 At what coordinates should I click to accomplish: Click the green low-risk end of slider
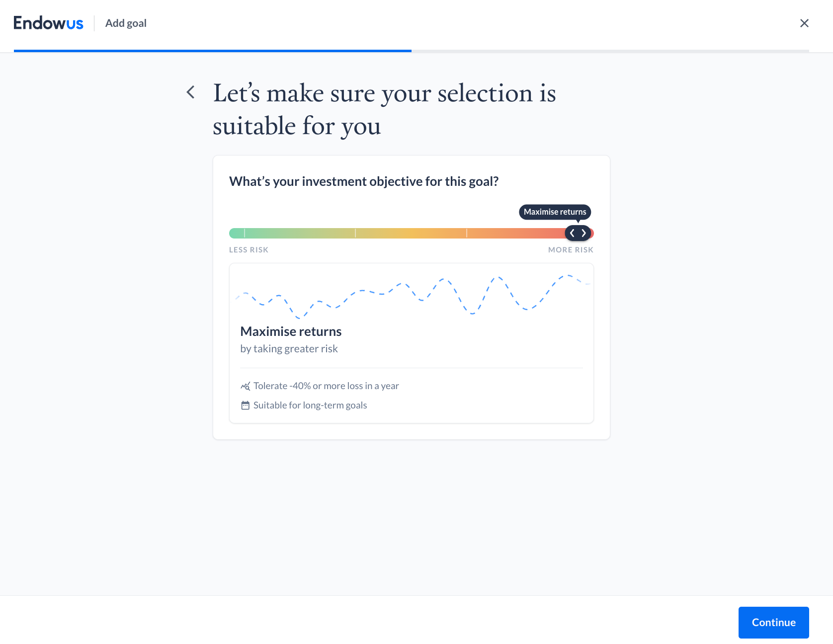point(236,233)
